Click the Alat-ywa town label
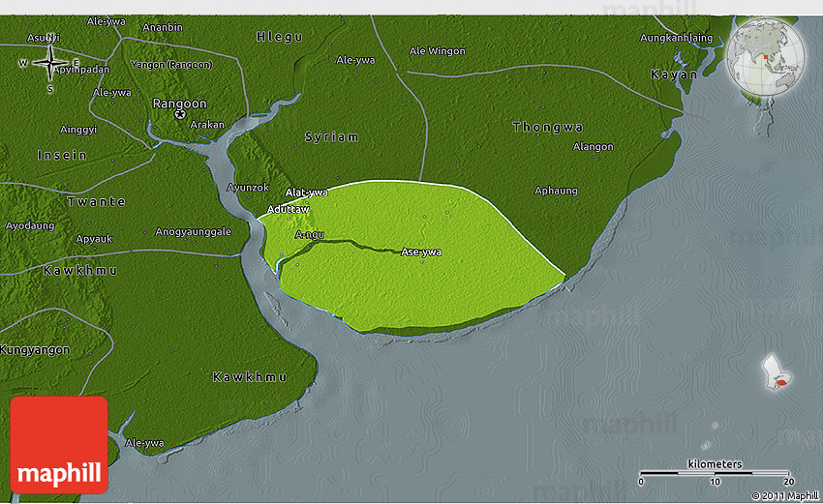 [x=306, y=193]
